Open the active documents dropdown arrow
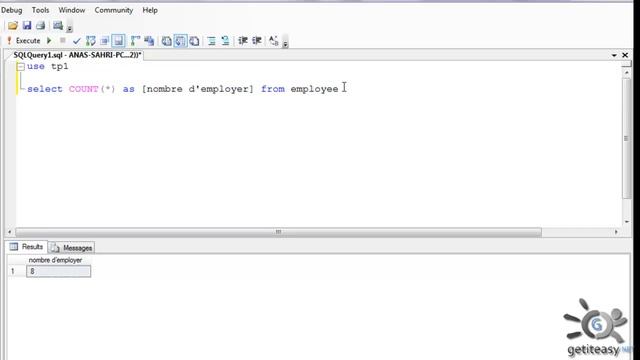The height and width of the screenshot is (360, 640). point(614,55)
